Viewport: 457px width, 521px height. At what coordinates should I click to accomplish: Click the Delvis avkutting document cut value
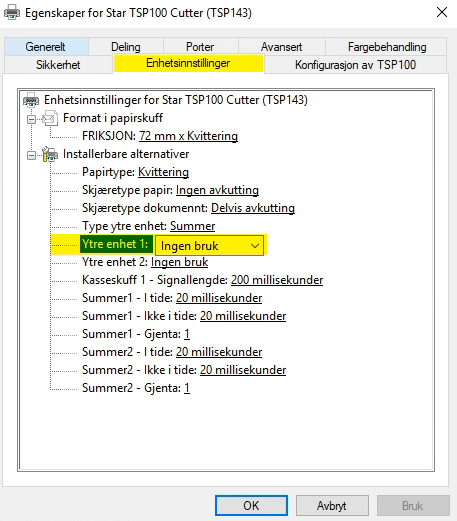point(253,208)
